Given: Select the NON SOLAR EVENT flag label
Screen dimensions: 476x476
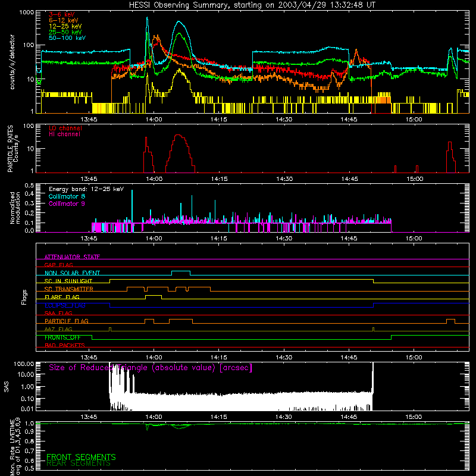Looking at the screenshot, I should point(72,273).
